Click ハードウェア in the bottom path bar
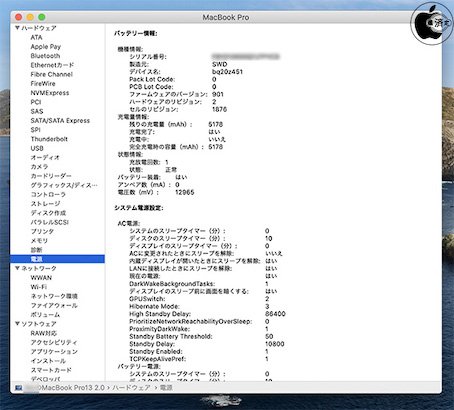The image size is (454, 410). [131, 388]
